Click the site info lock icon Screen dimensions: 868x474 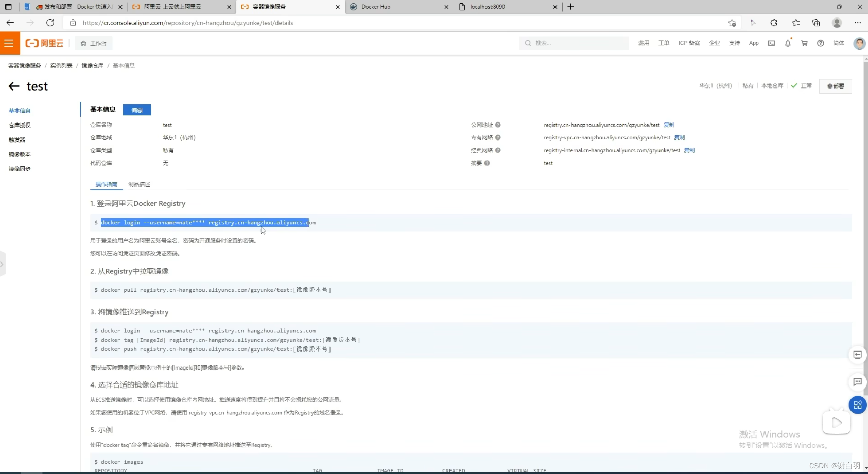(x=73, y=23)
